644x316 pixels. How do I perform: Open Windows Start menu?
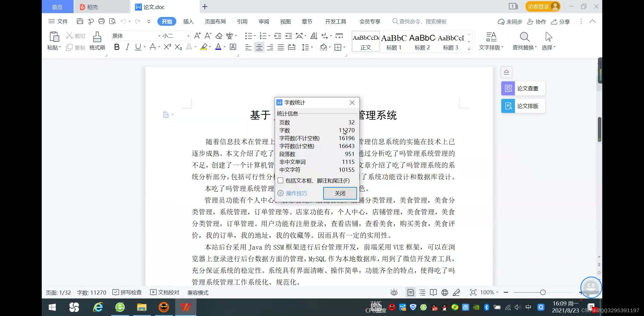(x=52, y=307)
